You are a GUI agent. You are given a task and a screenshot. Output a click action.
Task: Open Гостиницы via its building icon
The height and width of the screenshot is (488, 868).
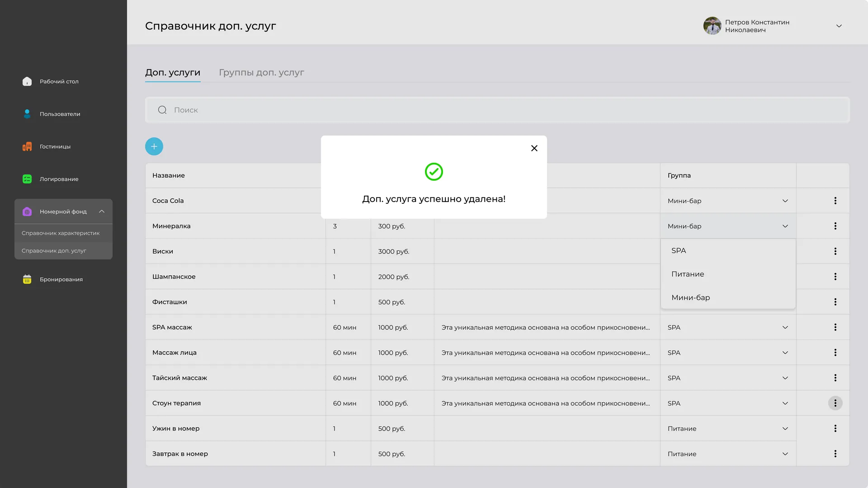[x=27, y=146]
